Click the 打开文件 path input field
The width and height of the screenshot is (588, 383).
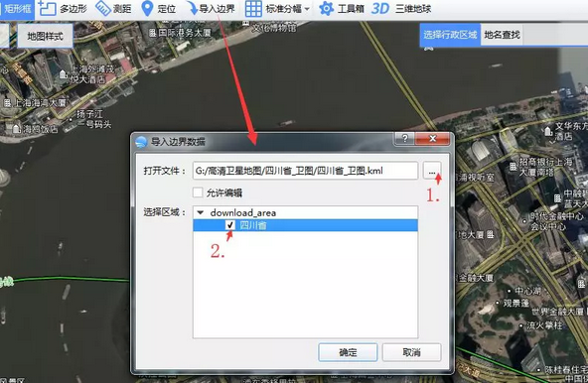click(305, 171)
